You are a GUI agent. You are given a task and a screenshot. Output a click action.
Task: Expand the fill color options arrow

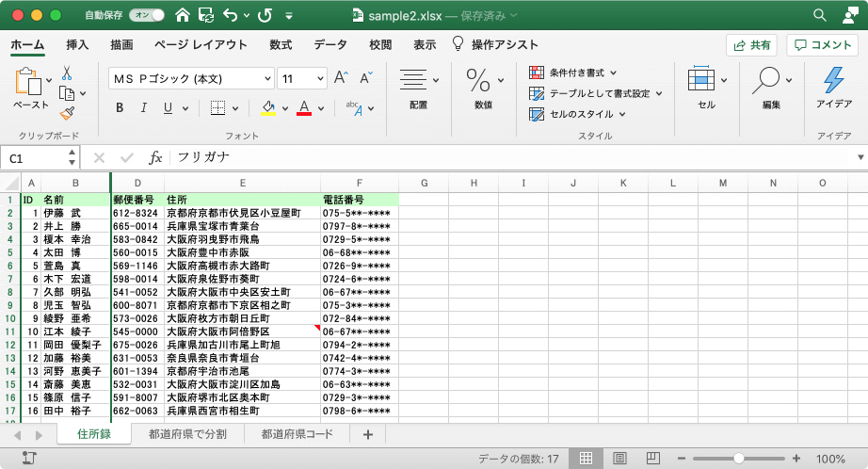point(285,108)
